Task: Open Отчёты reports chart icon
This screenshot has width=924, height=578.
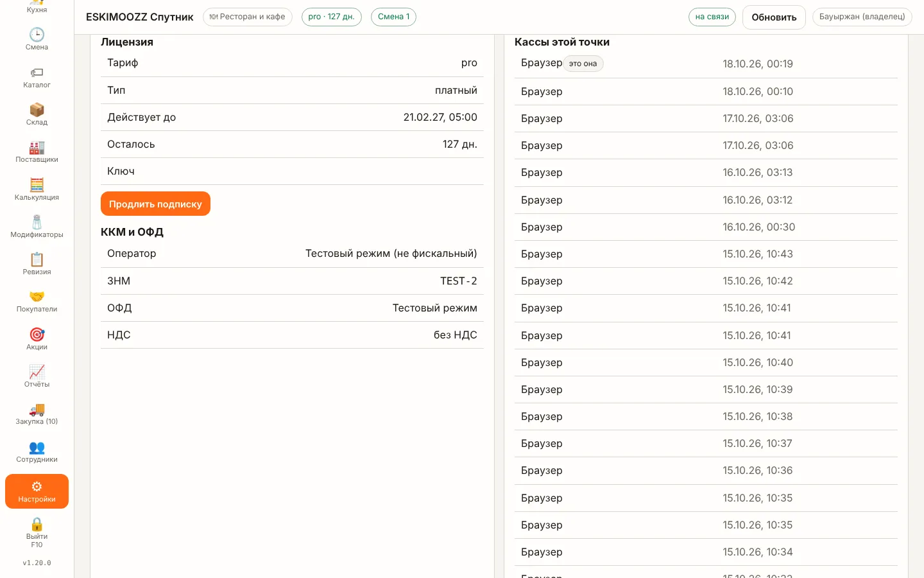Action: tap(37, 376)
